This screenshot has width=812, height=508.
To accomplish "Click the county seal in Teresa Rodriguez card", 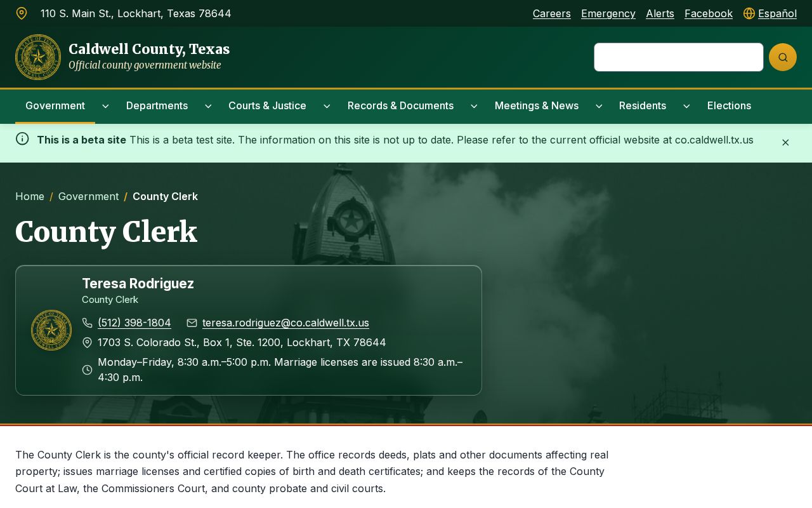I will (51, 330).
